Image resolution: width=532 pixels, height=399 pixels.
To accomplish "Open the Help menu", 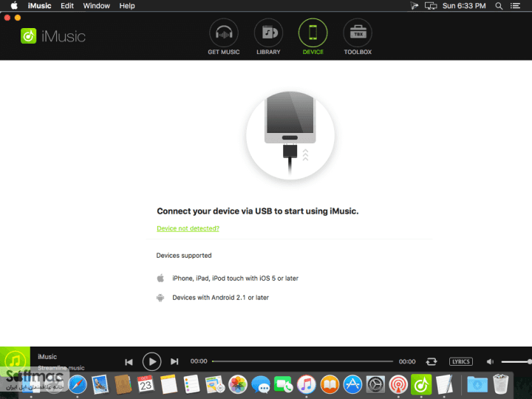I will (127, 6).
